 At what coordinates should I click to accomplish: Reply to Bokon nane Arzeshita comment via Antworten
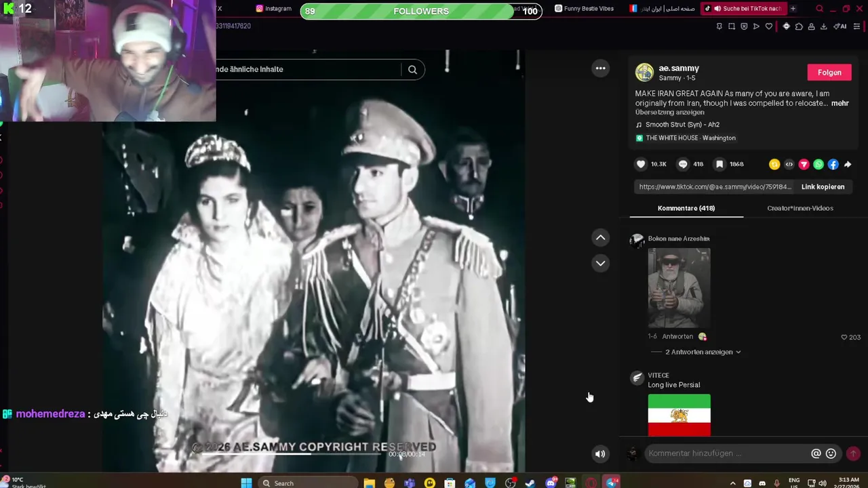coord(677,336)
